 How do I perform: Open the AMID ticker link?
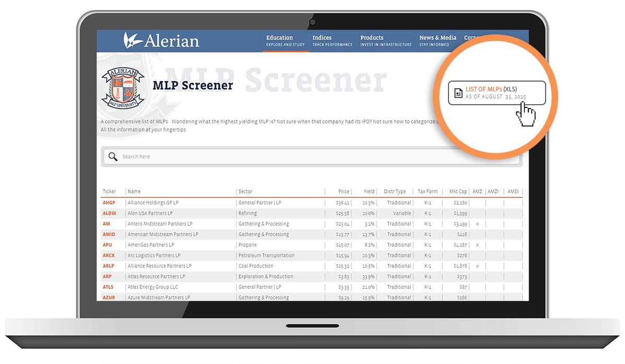(x=109, y=235)
